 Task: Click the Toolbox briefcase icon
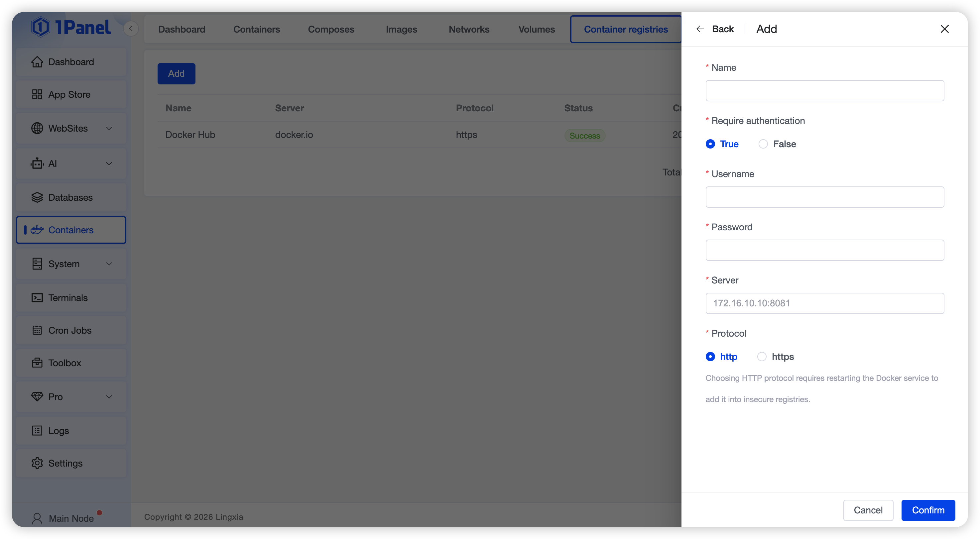tap(37, 363)
